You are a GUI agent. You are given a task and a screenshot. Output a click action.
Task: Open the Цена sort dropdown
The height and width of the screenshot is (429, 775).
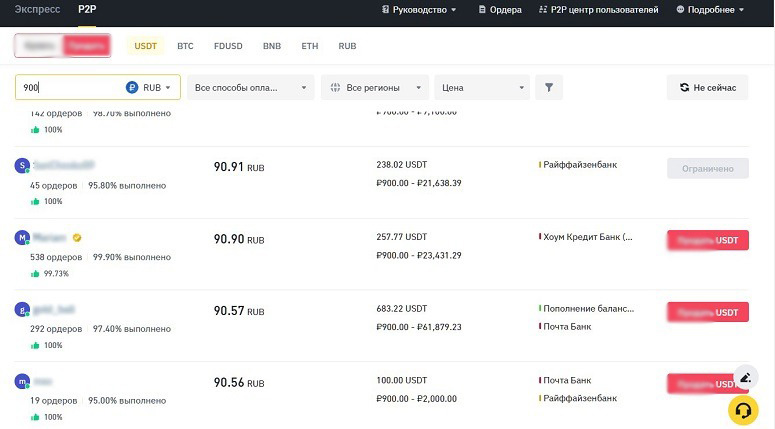pyautogui.click(x=482, y=87)
